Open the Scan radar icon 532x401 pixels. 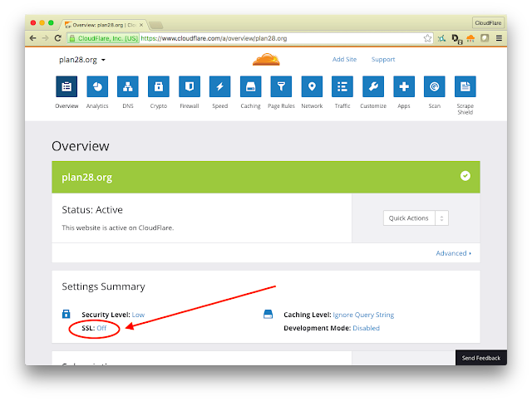tap(435, 86)
